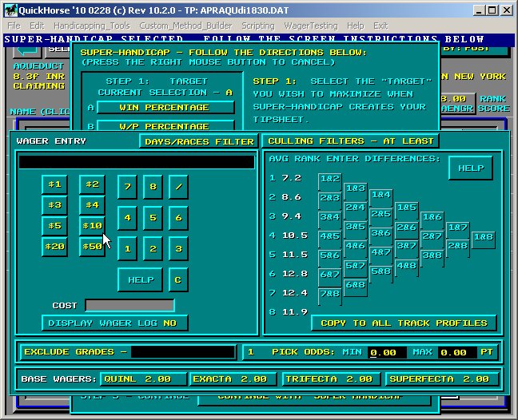The width and height of the screenshot is (518, 420).
Task: Click Copy To All Track Profiles
Action: (404, 323)
